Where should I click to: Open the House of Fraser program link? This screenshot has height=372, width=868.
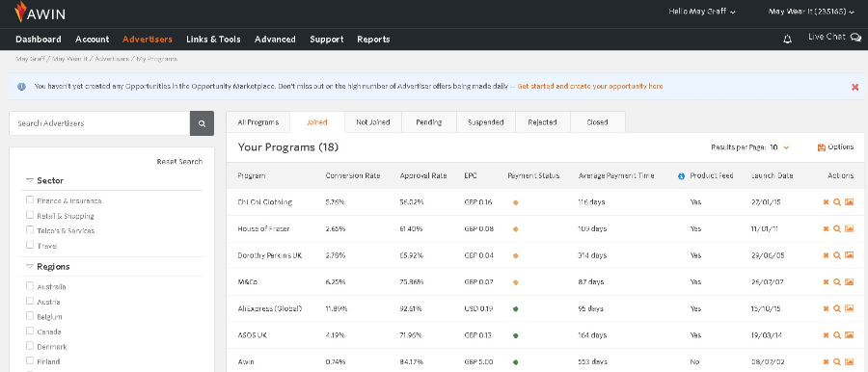[263, 228]
